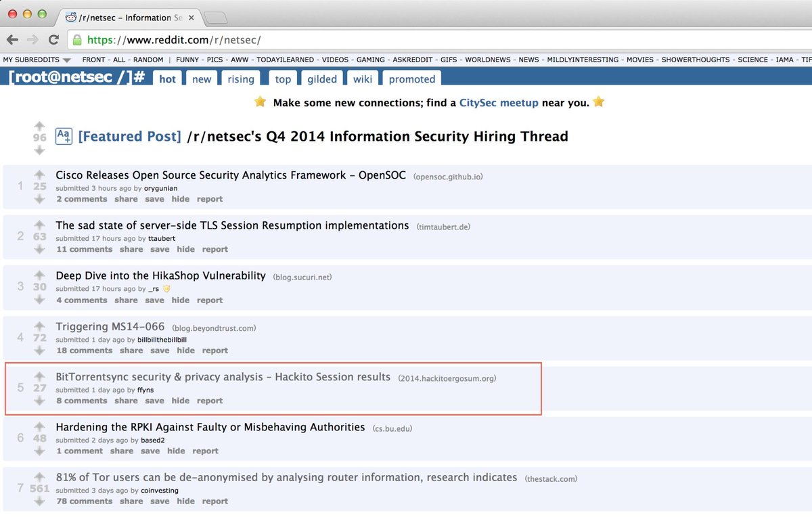Open the "gilded" tab
Viewport: 812px width, 517px height.
321,79
